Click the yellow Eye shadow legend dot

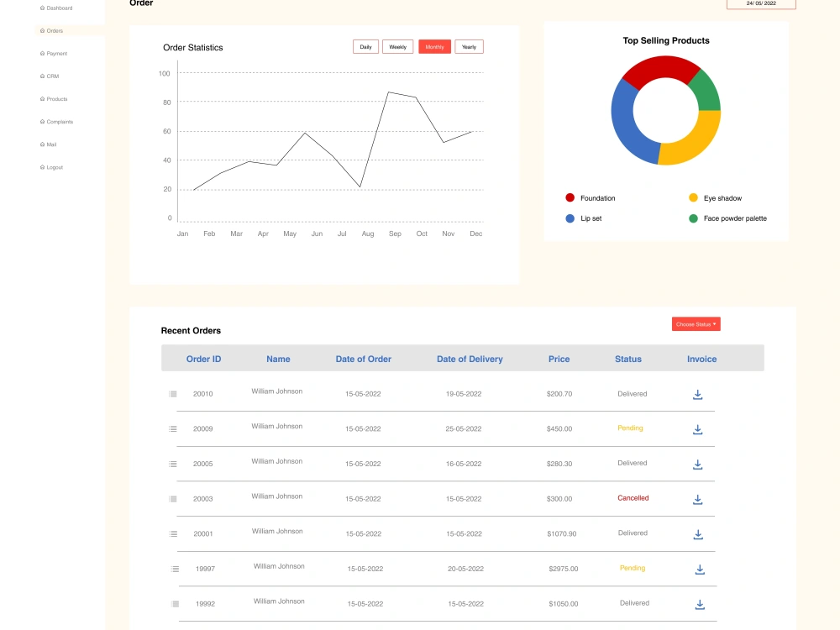pyautogui.click(x=693, y=197)
